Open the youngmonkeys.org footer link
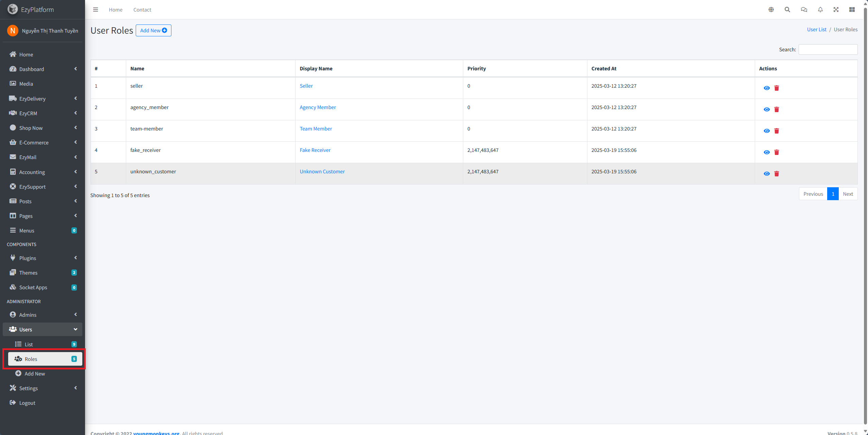The image size is (868, 435). tap(156, 433)
